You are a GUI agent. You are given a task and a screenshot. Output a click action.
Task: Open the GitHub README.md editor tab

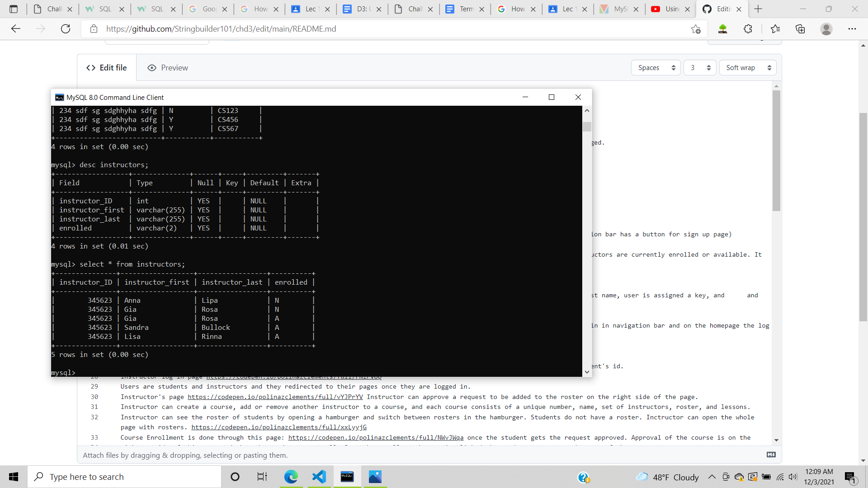[722, 9]
